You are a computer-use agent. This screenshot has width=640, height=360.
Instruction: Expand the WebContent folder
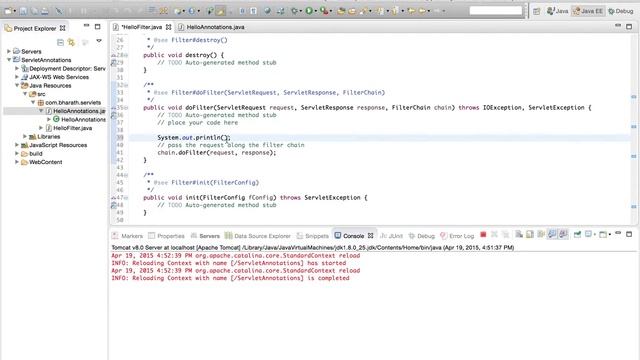[17, 162]
